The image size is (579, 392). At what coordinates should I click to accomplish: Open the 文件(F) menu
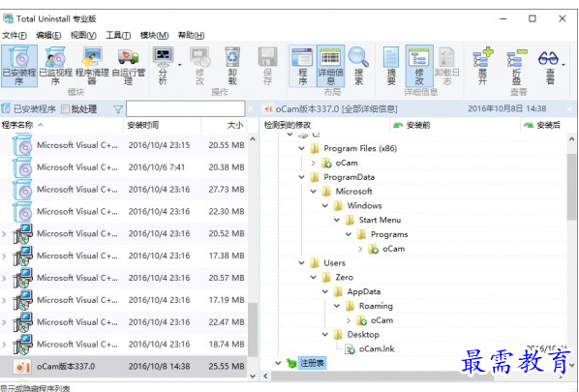click(x=15, y=36)
